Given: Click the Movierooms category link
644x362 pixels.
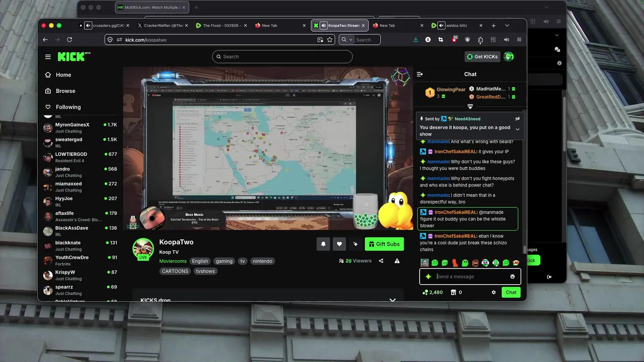Looking at the screenshot, I should point(173,261).
